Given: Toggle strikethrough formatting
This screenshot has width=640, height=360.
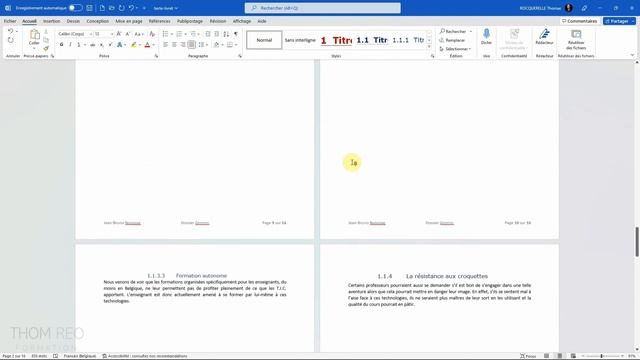Looking at the screenshot, I should point(93,44).
